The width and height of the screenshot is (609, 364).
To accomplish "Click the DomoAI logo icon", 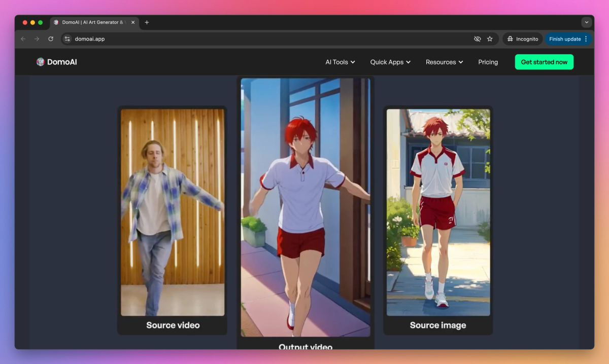I will tap(41, 62).
